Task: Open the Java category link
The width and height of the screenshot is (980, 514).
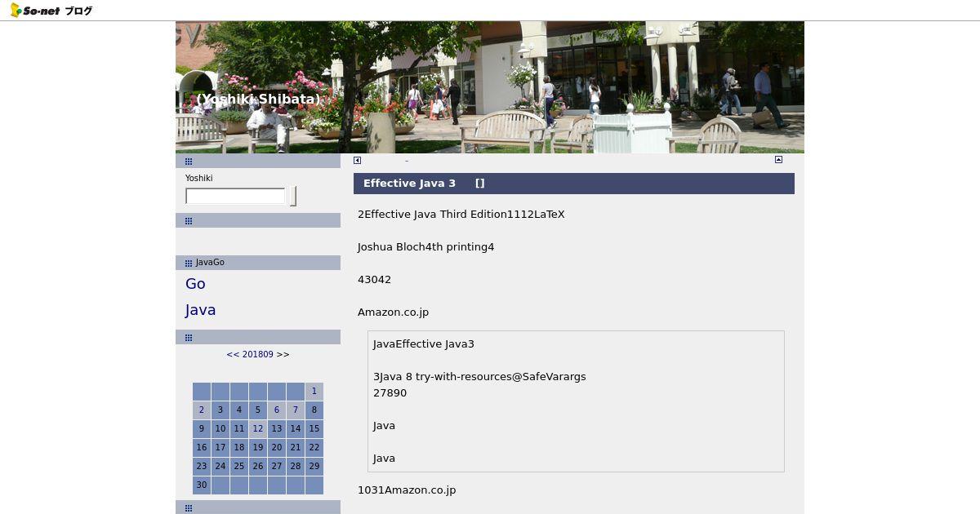Action: click(201, 310)
